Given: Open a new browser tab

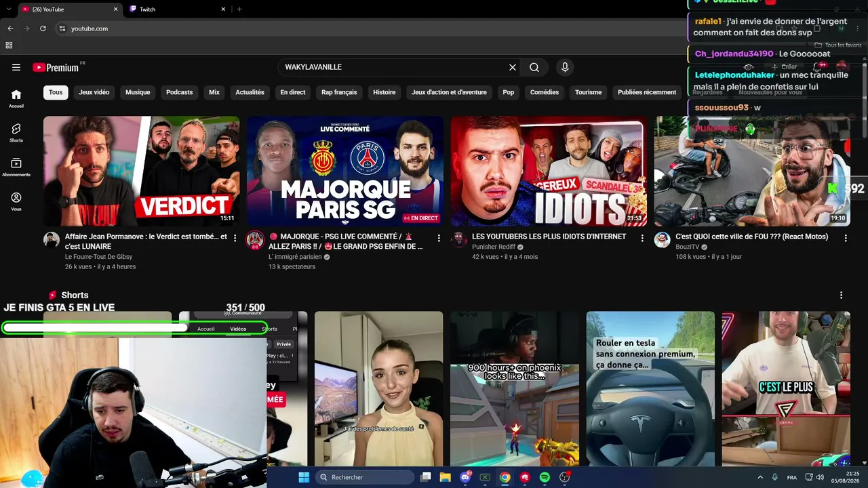Looking at the screenshot, I should coord(239,9).
